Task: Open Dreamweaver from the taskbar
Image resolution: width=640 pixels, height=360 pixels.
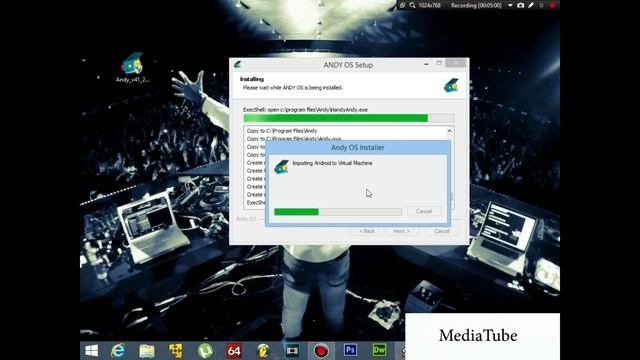Action: [379, 350]
